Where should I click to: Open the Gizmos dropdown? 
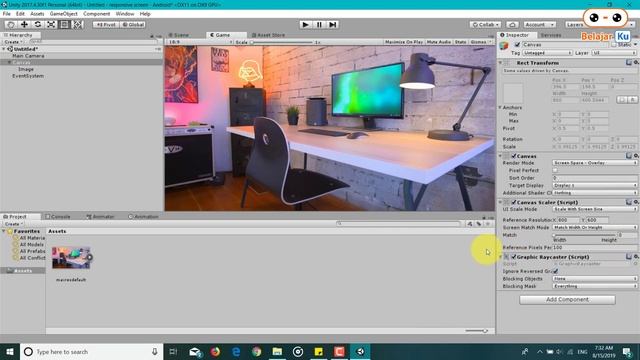(x=481, y=42)
